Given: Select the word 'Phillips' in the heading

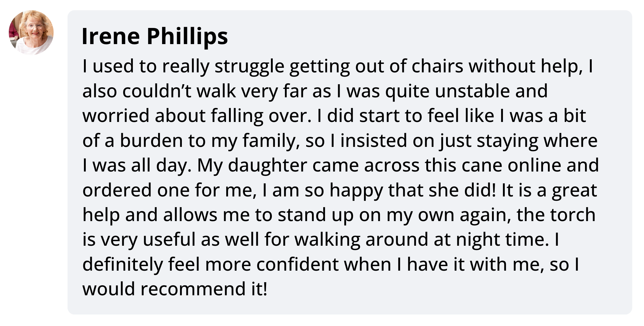Looking at the screenshot, I should [x=187, y=37].
